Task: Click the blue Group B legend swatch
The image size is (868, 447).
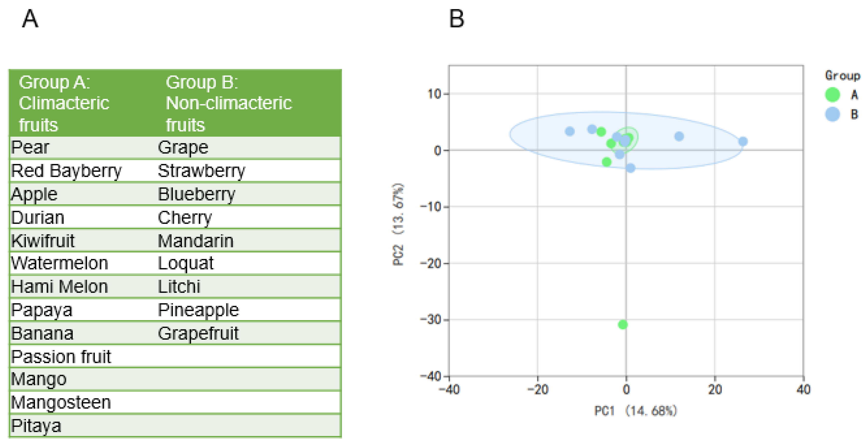Action: [832, 114]
